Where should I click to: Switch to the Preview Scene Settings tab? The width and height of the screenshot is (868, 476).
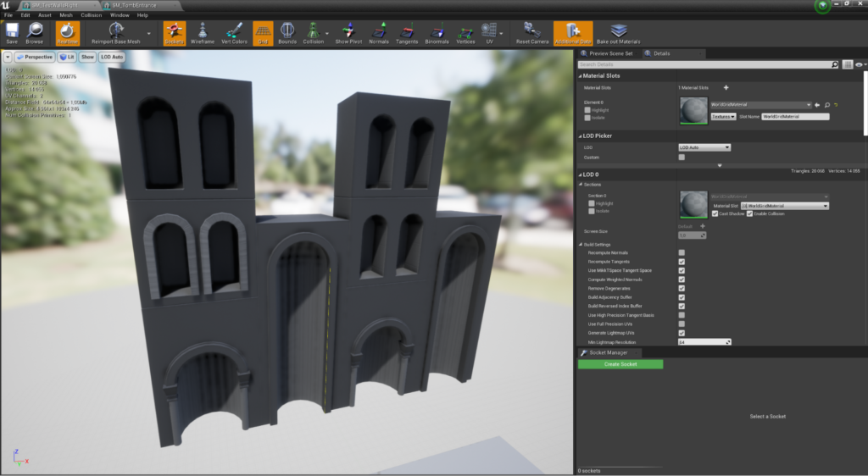(609, 53)
